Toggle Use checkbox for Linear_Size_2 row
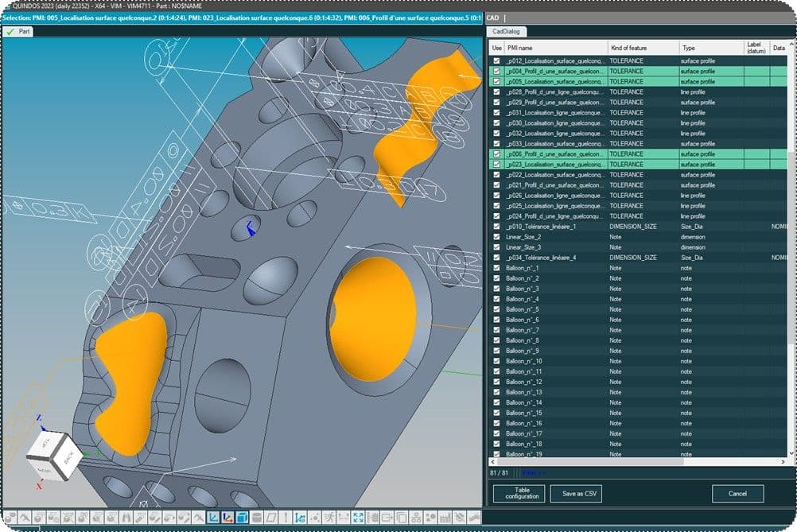 (497, 237)
